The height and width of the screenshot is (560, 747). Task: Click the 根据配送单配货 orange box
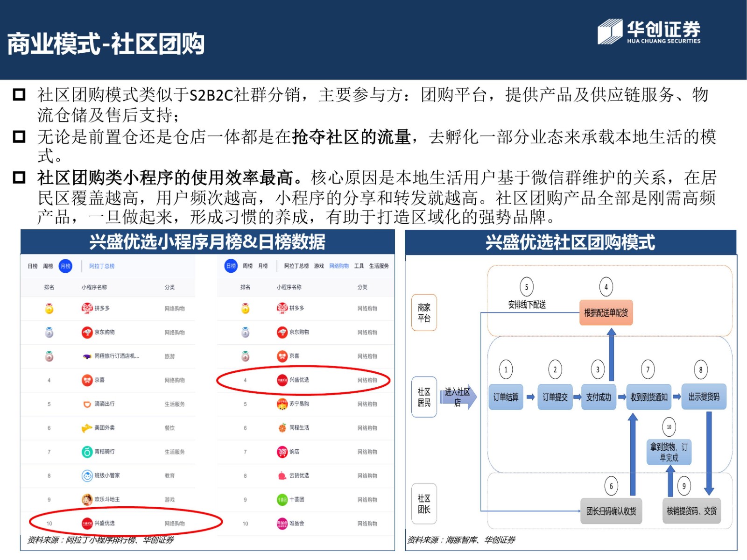[606, 313]
